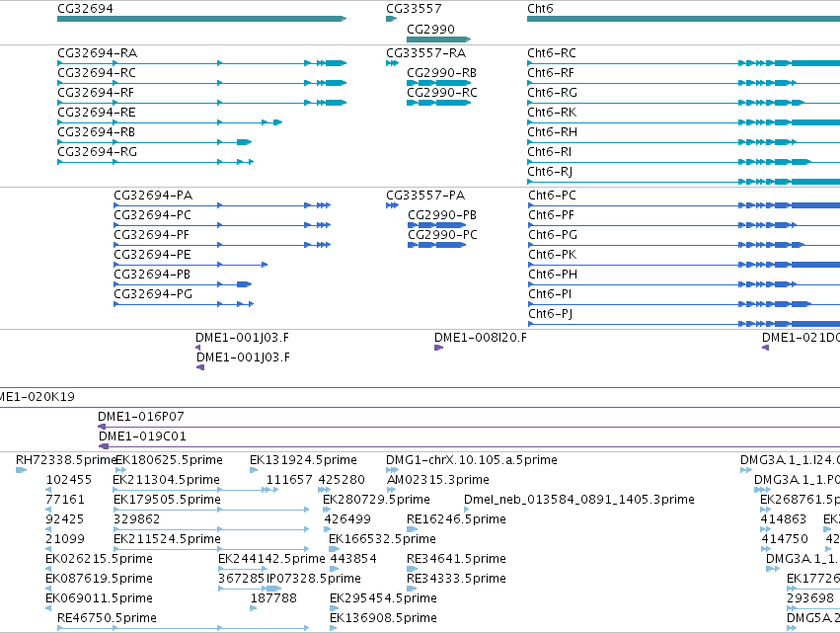Select the EK295454.5prime EST label
Viewport: 840px width, 633px height.
click(383, 598)
